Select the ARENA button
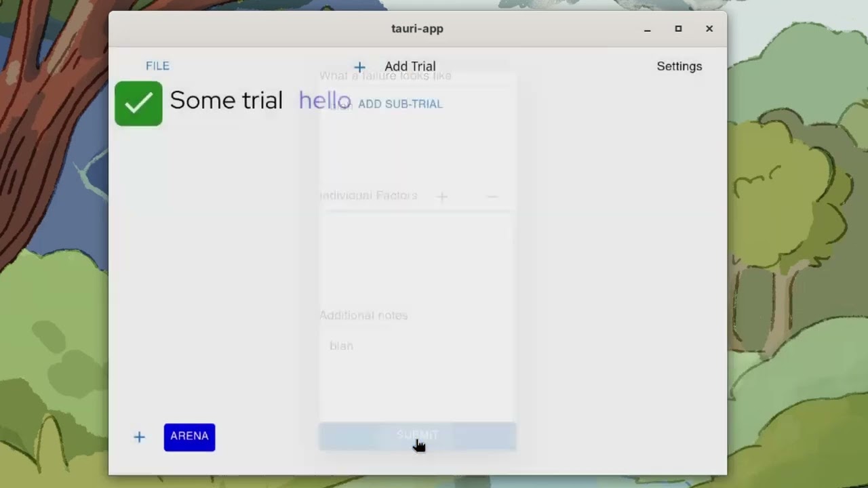Viewport: 868px width, 488px height. pyautogui.click(x=189, y=436)
